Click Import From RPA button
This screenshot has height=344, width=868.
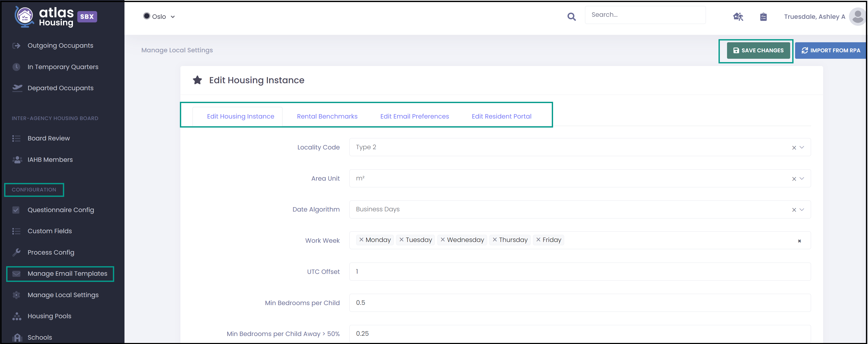830,51
